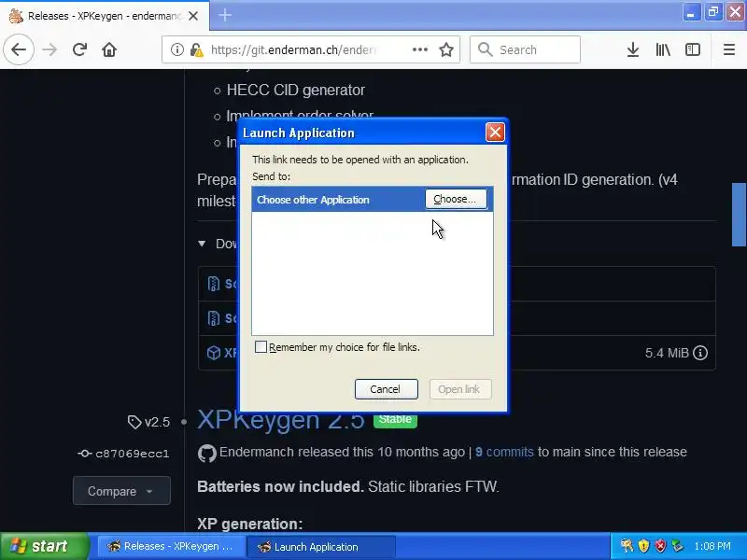Open the v2.5 tag link
Viewport: 747px width, 560px height.
[149, 422]
